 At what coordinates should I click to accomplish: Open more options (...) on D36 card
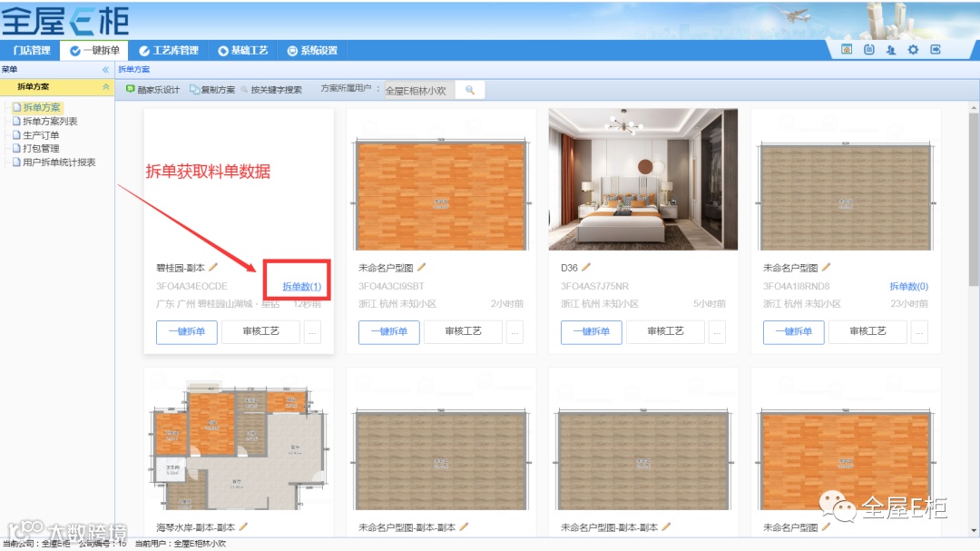[x=718, y=331]
